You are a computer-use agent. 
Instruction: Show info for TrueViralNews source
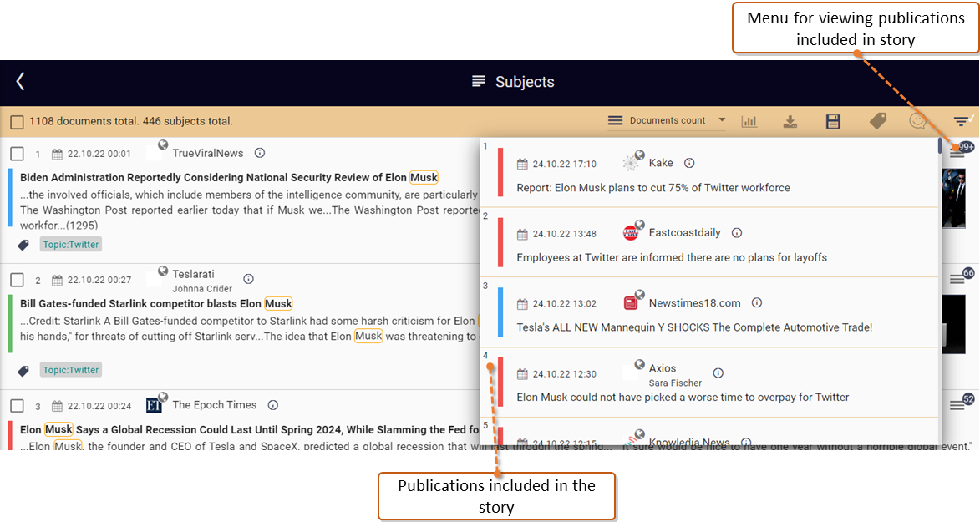260,153
